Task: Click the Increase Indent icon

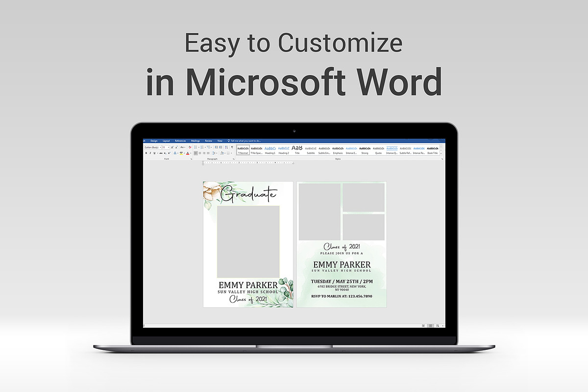Action: pos(220,147)
